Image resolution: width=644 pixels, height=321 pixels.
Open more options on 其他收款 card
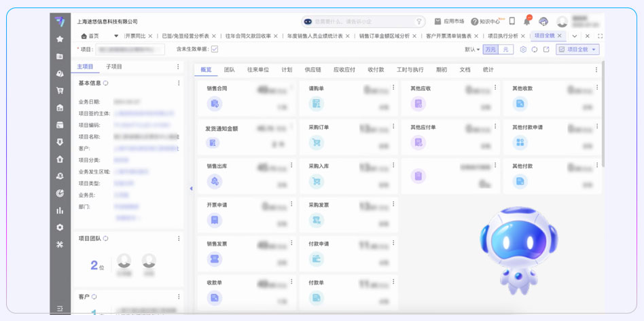tap(596, 88)
